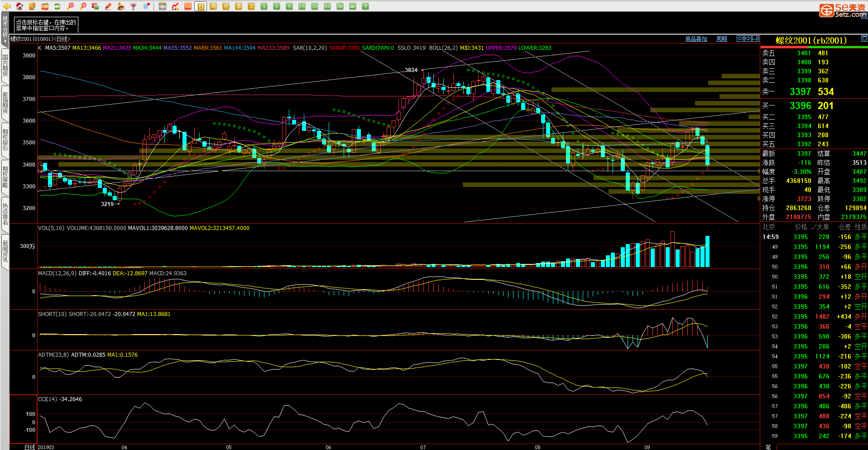Click the 买五 price 3392
This screenshot has width=868, height=450.
(x=804, y=144)
